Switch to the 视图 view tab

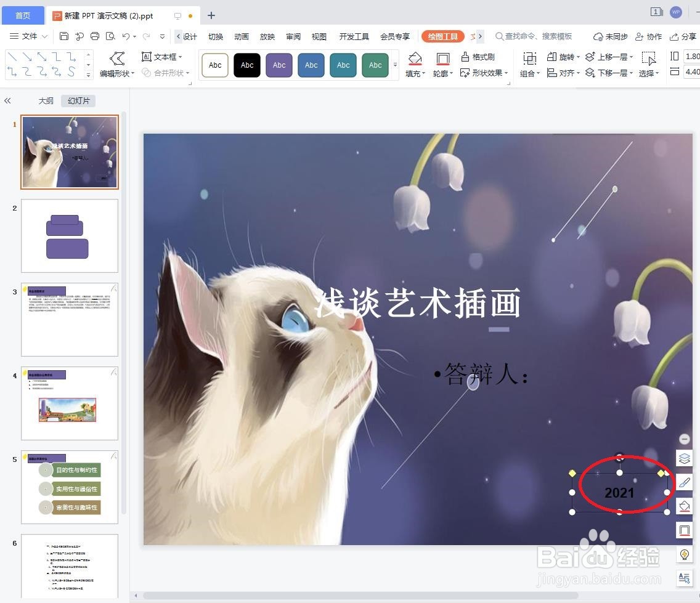click(x=319, y=36)
